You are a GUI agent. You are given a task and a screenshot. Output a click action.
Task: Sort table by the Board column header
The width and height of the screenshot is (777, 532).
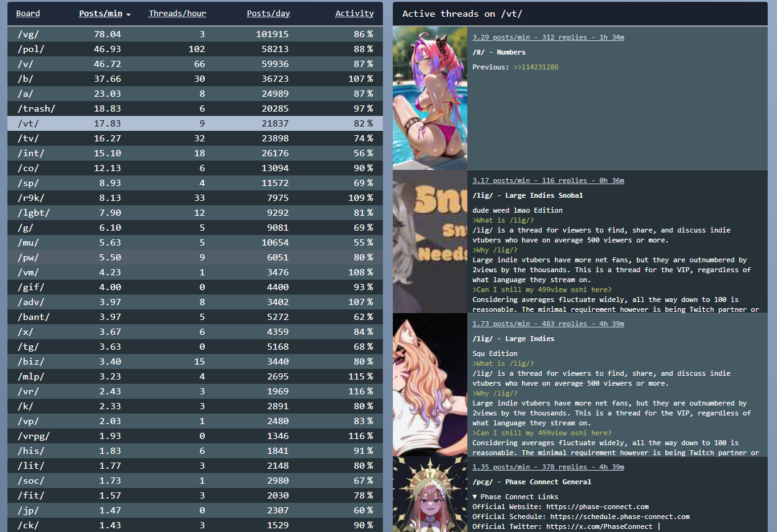(x=28, y=14)
